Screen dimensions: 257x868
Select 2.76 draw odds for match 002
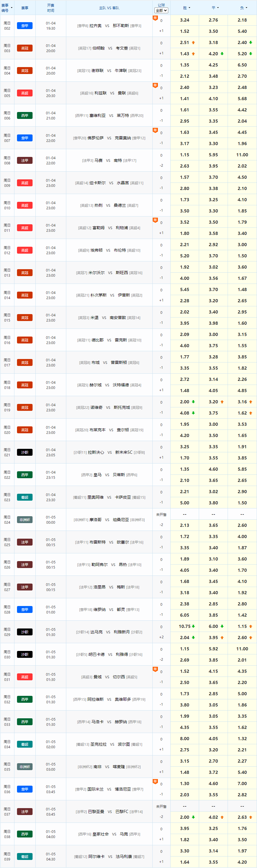[213, 20]
